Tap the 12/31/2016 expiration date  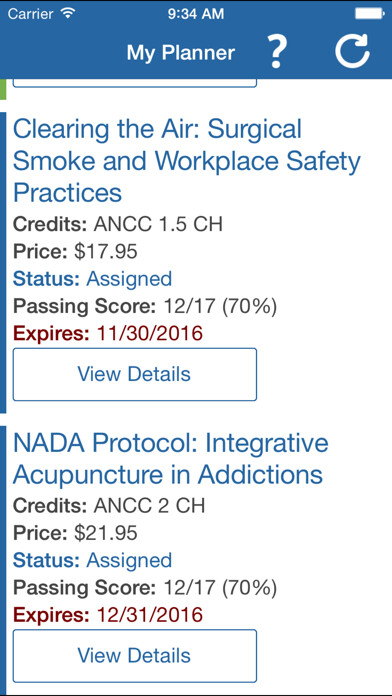pos(150,615)
